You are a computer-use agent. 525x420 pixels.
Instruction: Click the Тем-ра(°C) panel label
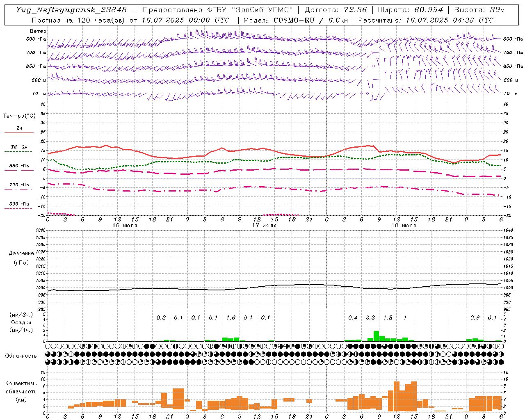coord(19,116)
